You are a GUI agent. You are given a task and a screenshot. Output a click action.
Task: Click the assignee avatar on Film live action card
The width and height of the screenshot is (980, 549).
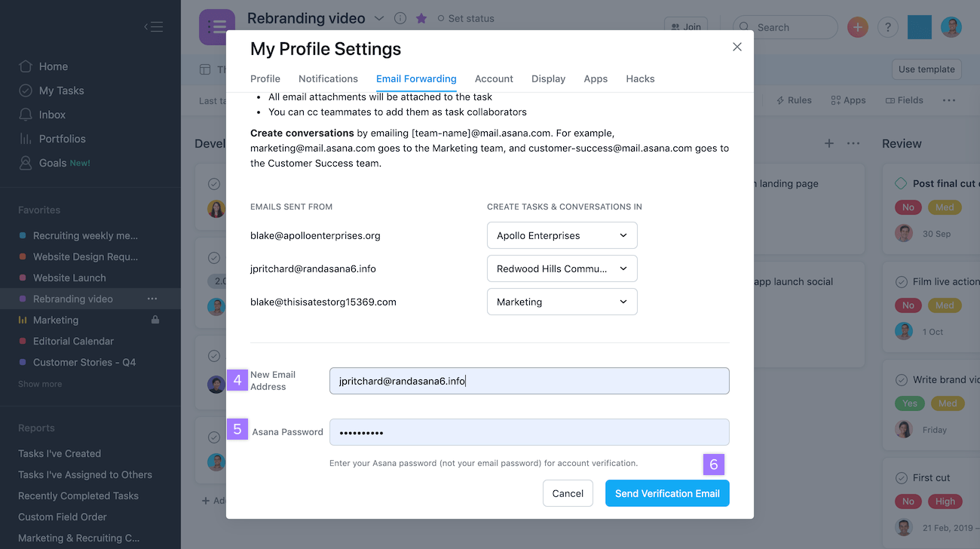point(904,331)
